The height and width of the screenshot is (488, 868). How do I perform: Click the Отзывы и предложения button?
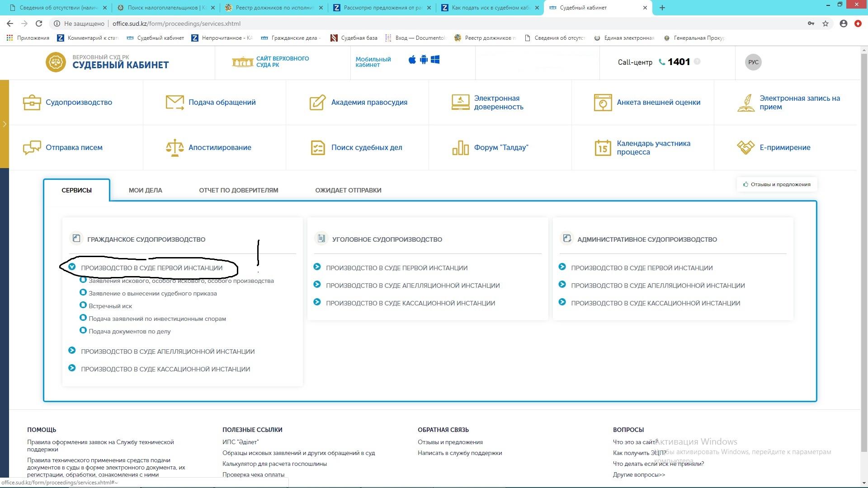777,184
